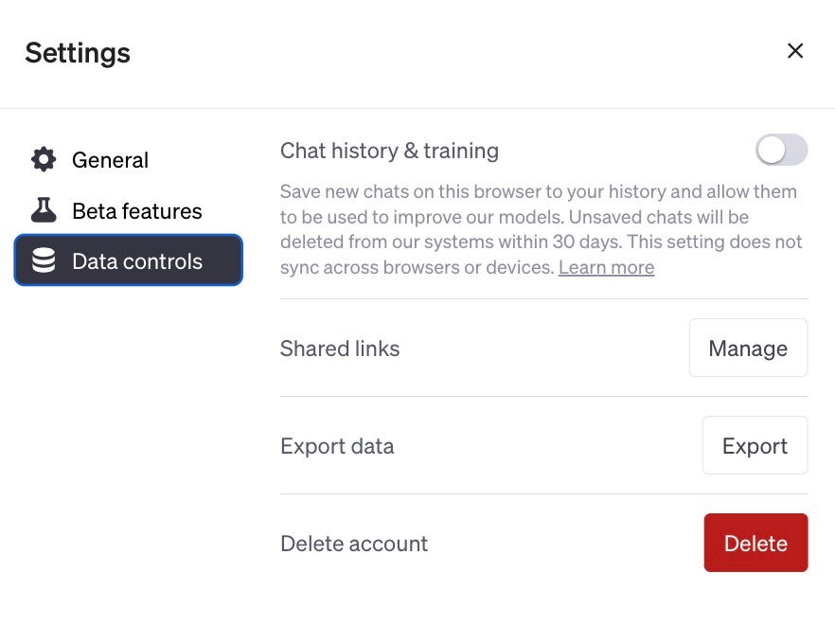Click the flask icon for Beta features
The image size is (835, 644).
coord(44,210)
